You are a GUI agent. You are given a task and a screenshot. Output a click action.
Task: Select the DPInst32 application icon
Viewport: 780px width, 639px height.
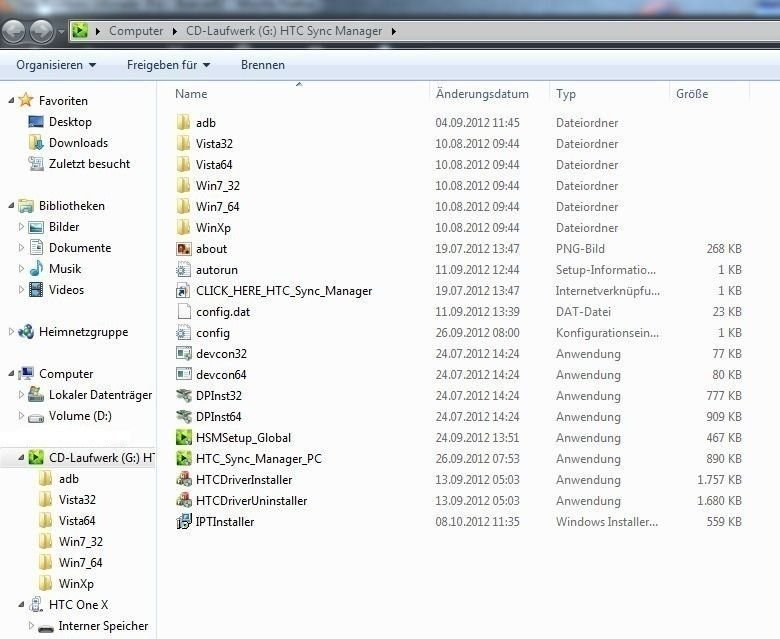pos(184,396)
